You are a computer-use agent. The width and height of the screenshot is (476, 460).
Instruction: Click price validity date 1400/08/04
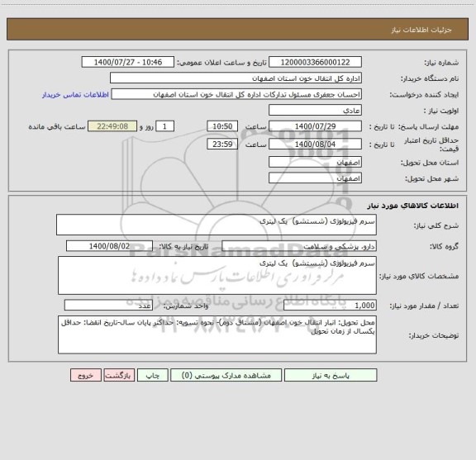[315, 145]
